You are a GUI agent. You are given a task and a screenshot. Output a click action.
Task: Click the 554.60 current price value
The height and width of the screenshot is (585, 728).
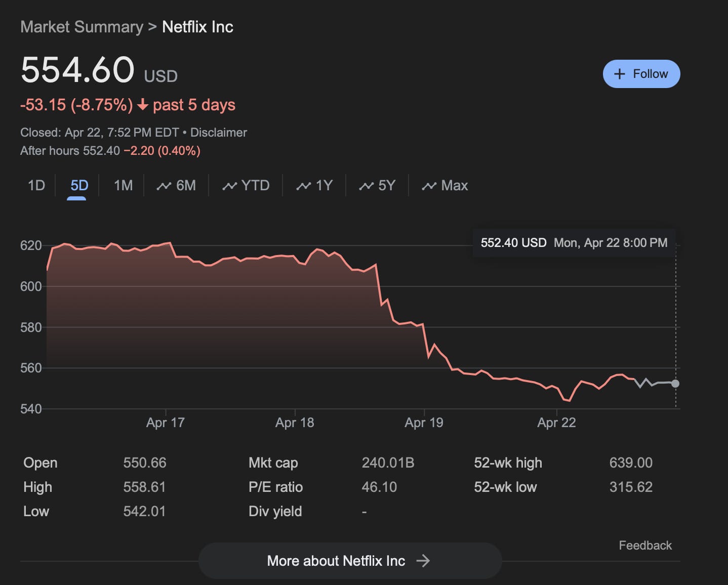77,69
